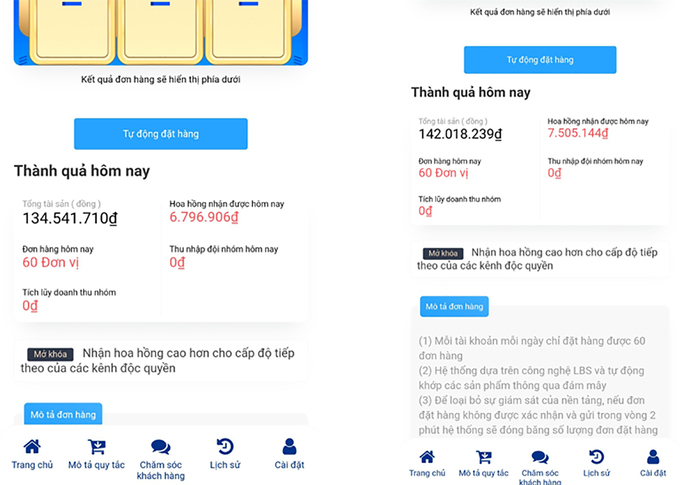
Task: Open history icon in right screen navigation
Action: coord(596,457)
